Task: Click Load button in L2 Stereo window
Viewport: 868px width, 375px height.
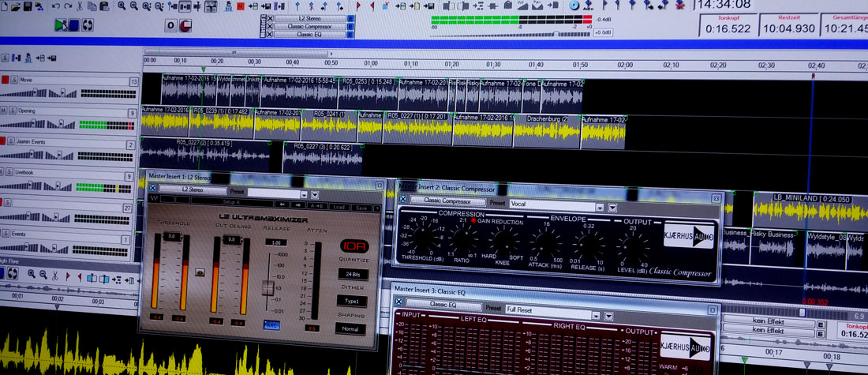Action: pyautogui.click(x=339, y=207)
